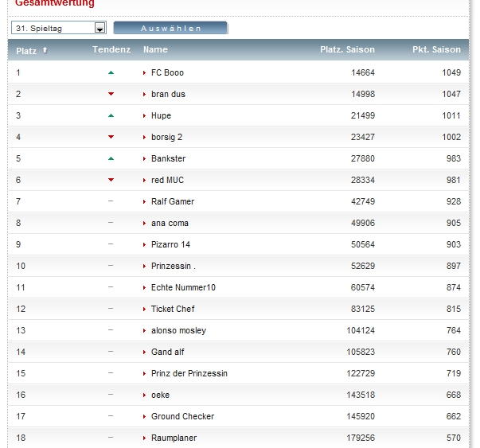Viewport: 480px width, 448px height.
Task: Click red down trend arrow for bran dus
Action: point(111,94)
